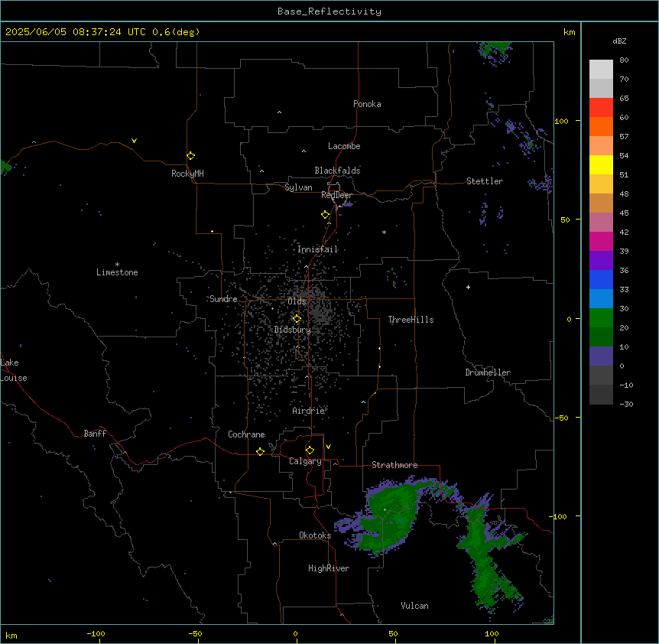This screenshot has width=659, height=644.
Task: Click the Blackfalds town label
Action: pos(337,171)
